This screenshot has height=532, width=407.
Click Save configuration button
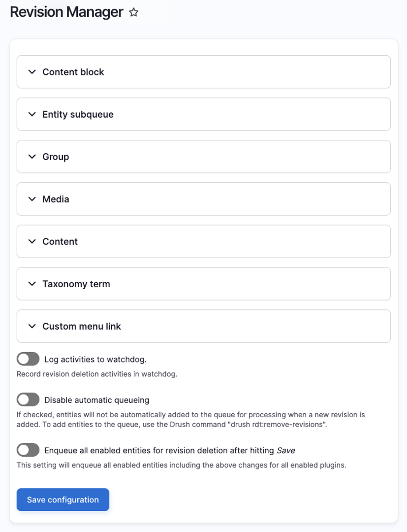[x=63, y=500]
